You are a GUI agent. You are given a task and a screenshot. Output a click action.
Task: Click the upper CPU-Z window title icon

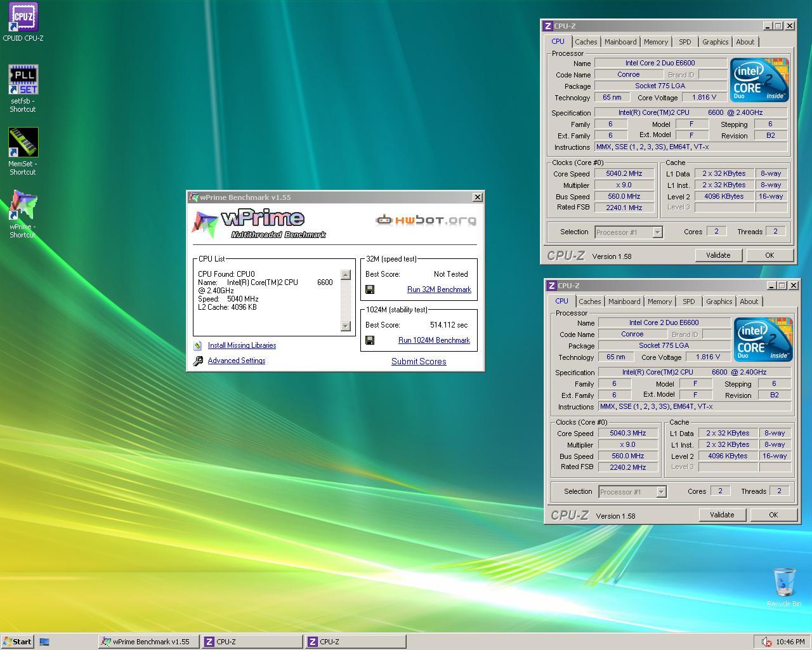(x=547, y=26)
